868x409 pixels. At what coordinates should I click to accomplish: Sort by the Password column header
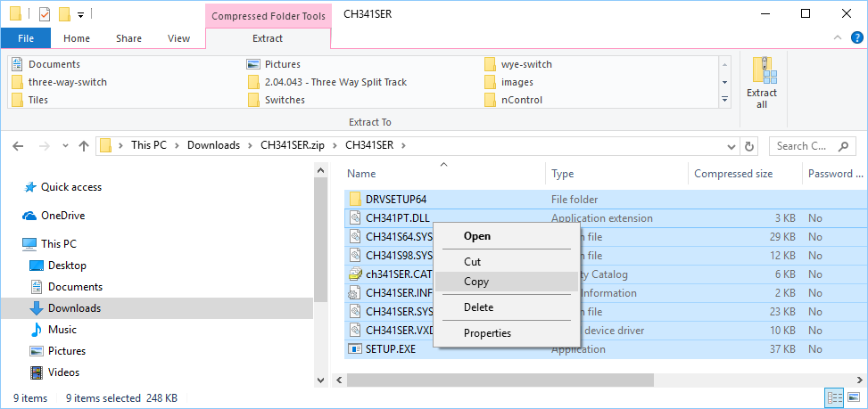coord(835,174)
